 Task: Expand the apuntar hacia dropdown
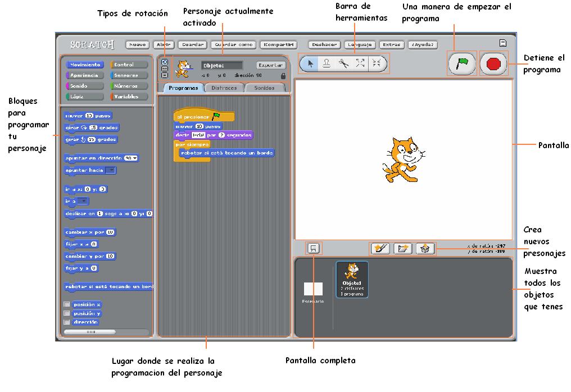[x=110, y=170]
